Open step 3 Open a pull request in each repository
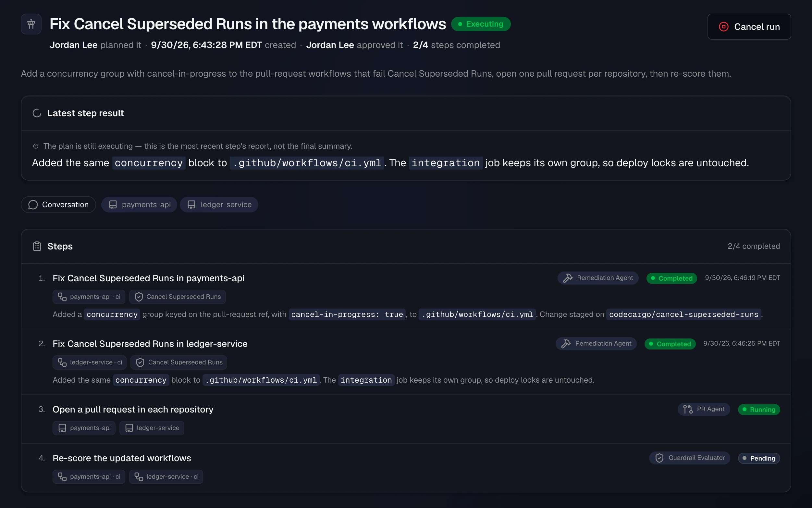This screenshot has height=508, width=812. [x=133, y=409]
